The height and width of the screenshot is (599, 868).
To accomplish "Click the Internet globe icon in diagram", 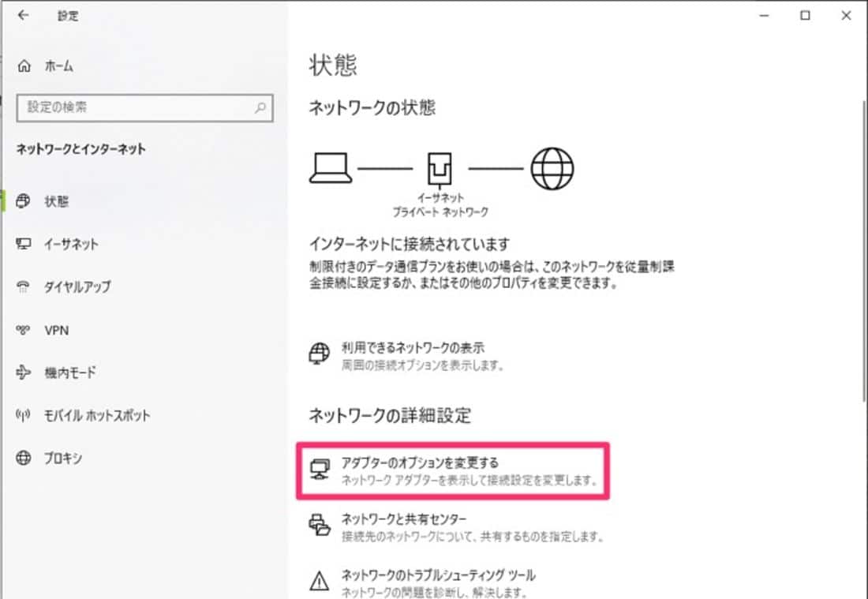I will 552,168.
